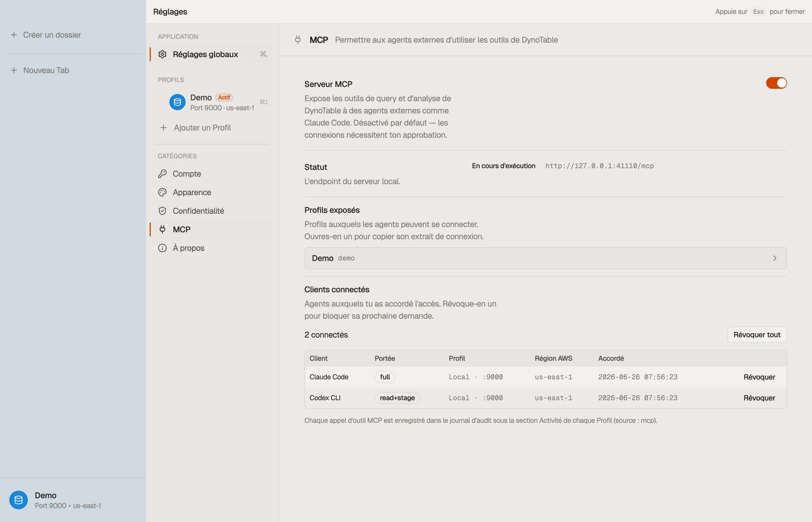Click the plug icon for MCP category

tap(162, 229)
